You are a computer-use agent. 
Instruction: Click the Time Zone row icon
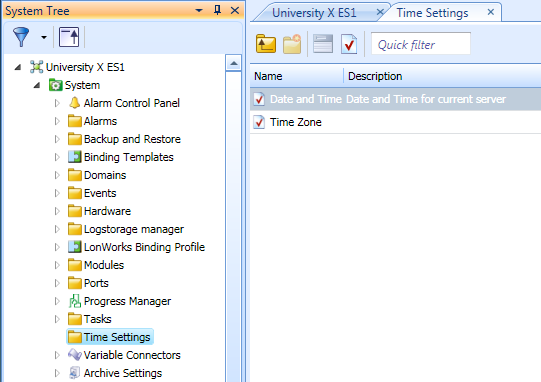[x=259, y=122]
